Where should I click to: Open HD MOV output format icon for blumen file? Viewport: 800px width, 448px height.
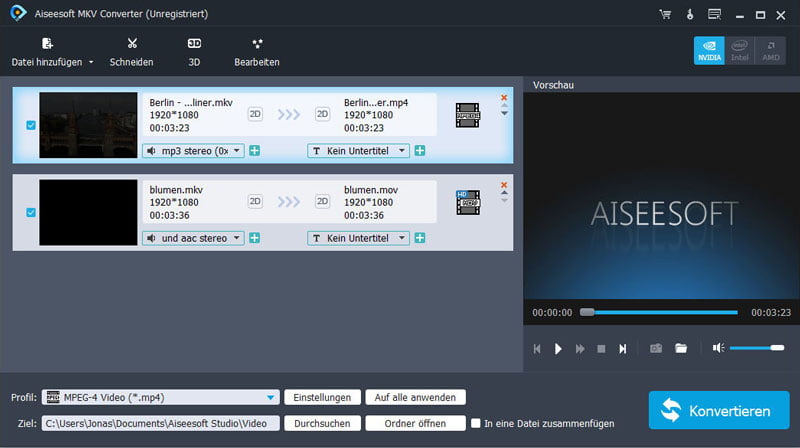coord(468,202)
